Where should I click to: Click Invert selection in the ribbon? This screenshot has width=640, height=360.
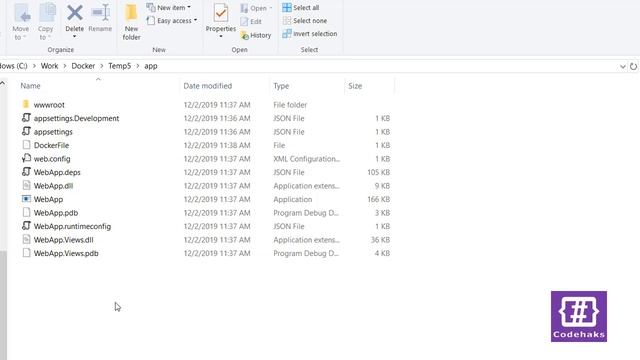310,34
